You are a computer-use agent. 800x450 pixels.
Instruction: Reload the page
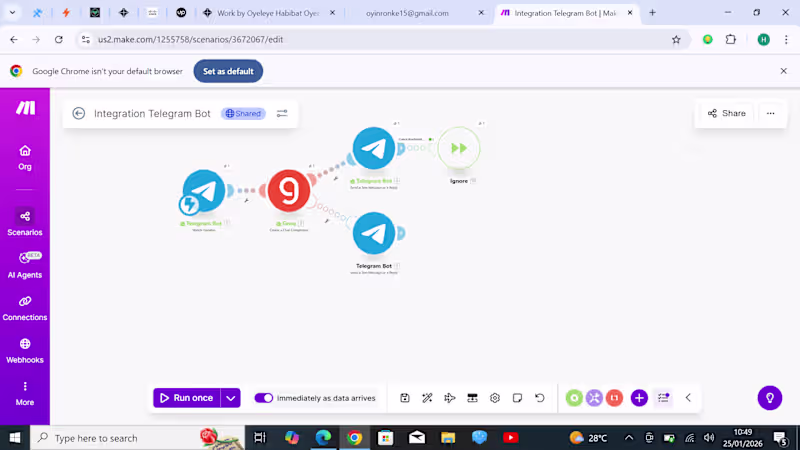59,39
